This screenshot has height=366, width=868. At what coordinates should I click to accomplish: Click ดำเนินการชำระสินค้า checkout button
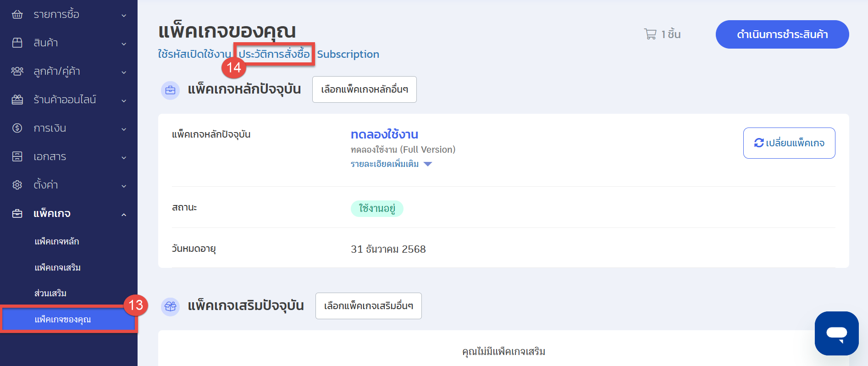click(782, 34)
